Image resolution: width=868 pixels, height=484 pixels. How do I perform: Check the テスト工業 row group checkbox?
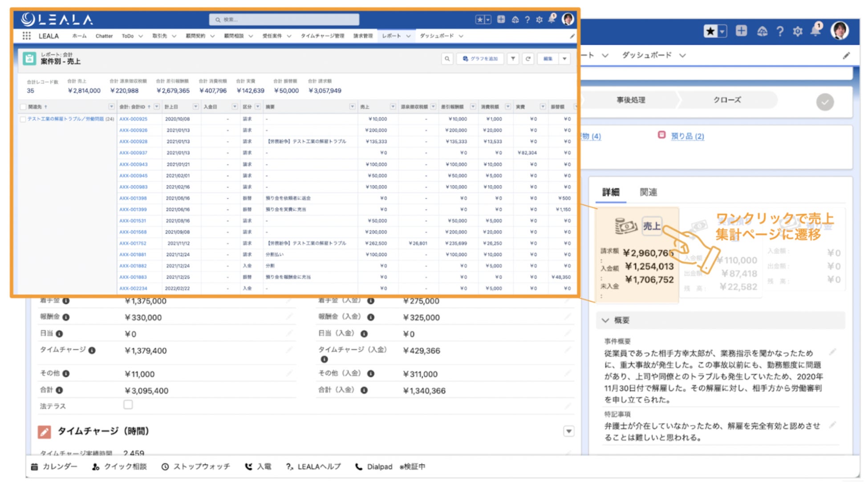pyautogui.click(x=23, y=119)
